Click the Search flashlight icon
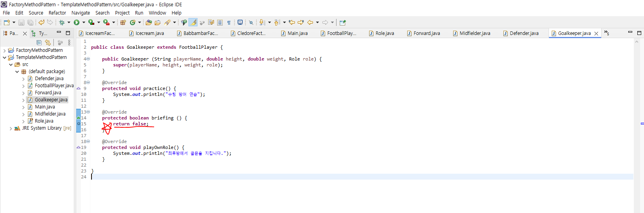The height and width of the screenshot is (213, 644). pos(167,22)
